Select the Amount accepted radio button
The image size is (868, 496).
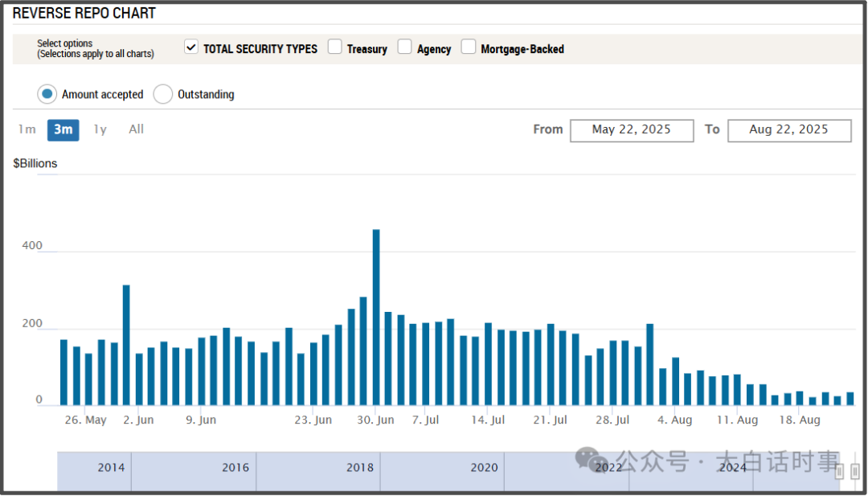(47, 94)
